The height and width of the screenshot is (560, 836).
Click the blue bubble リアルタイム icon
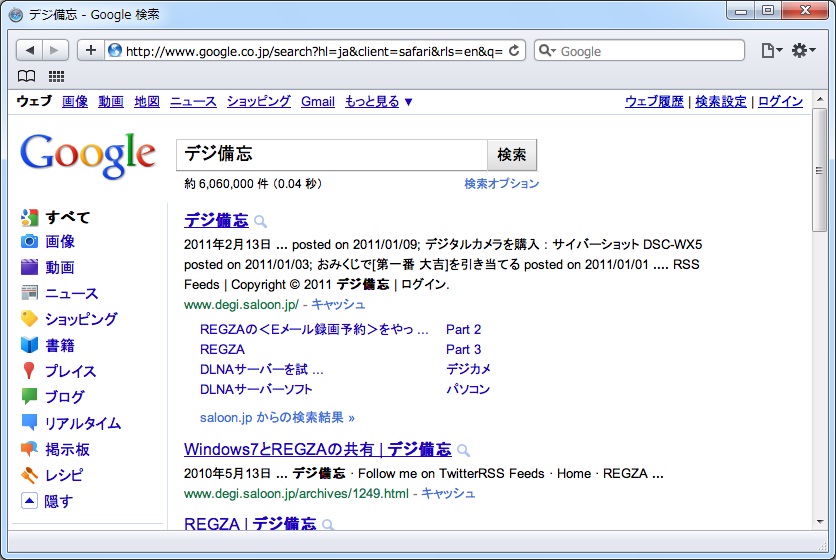click(x=30, y=422)
